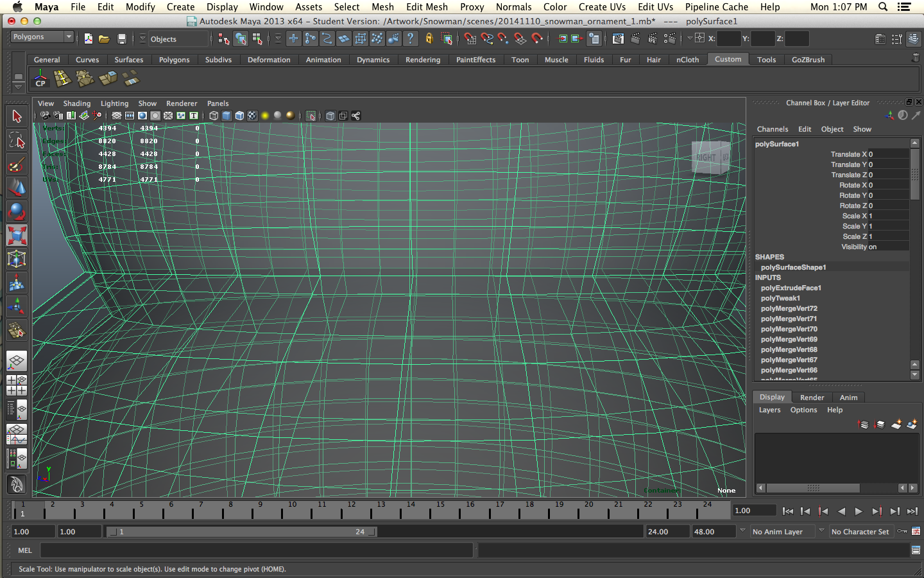Open Layers menu in Layer Editor
The width and height of the screenshot is (924, 578).
tap(769, 410)
